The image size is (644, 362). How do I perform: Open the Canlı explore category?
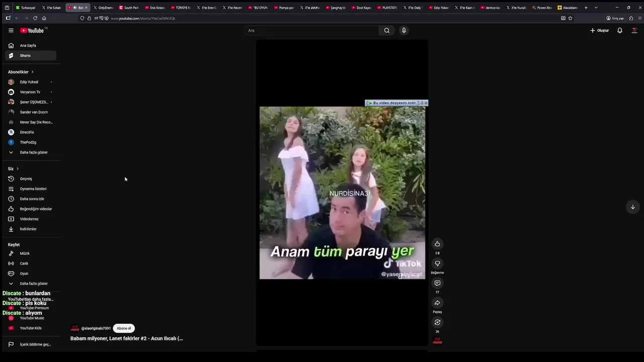pyautogui.click(x=30, y=263)
